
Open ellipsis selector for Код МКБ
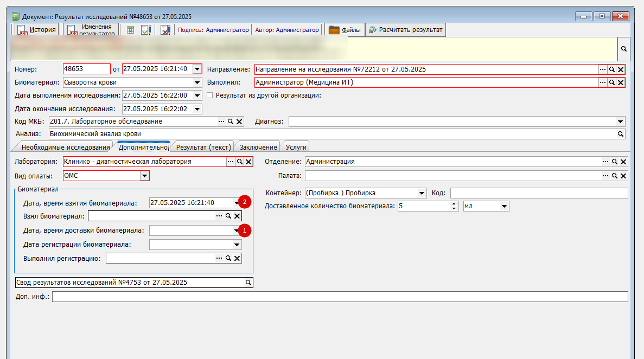pyautogui.click(x=221, y=121)
